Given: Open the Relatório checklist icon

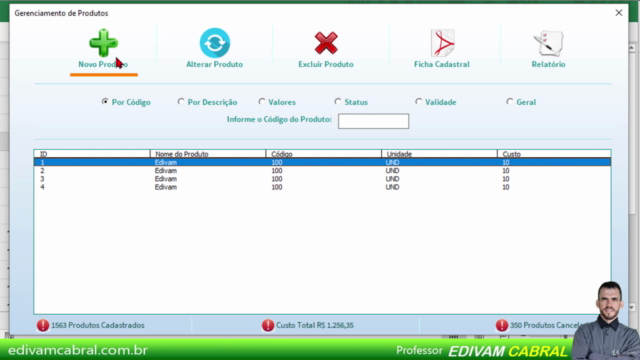Looking at the screenshot, I should (548, 43).
